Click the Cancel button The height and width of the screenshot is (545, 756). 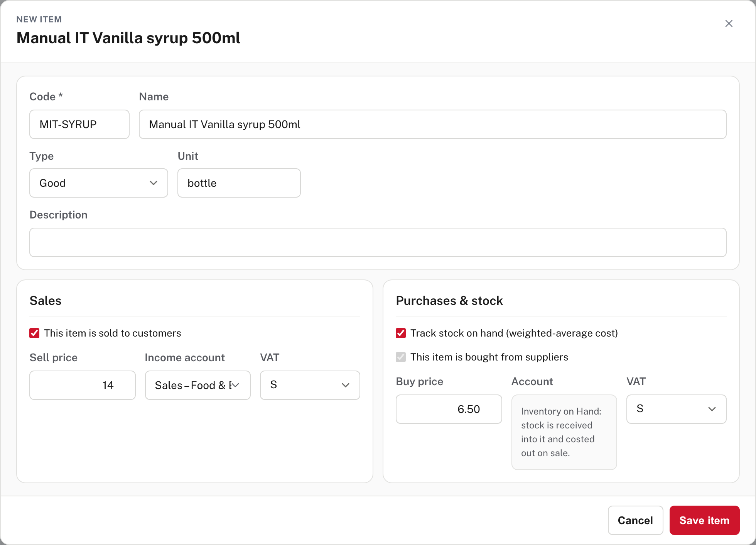(x=636, y=520)
